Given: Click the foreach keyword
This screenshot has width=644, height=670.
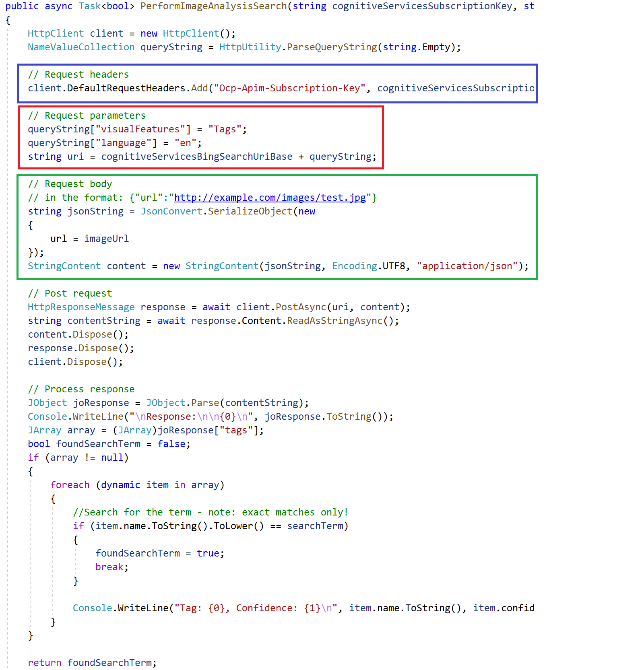Looking at the screenshot, I should 70,485.
